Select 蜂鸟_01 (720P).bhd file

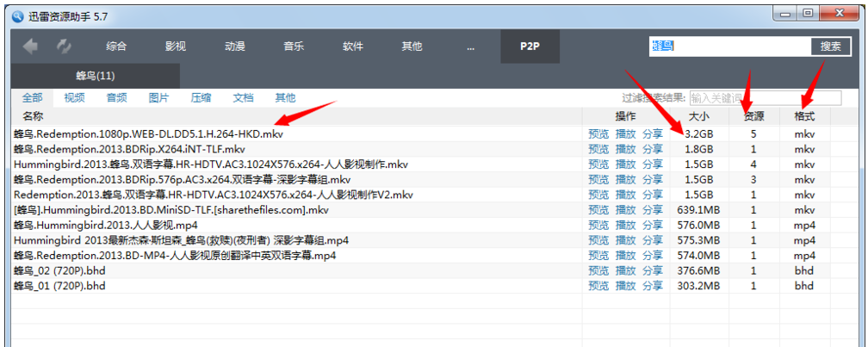tap(59, 286)
